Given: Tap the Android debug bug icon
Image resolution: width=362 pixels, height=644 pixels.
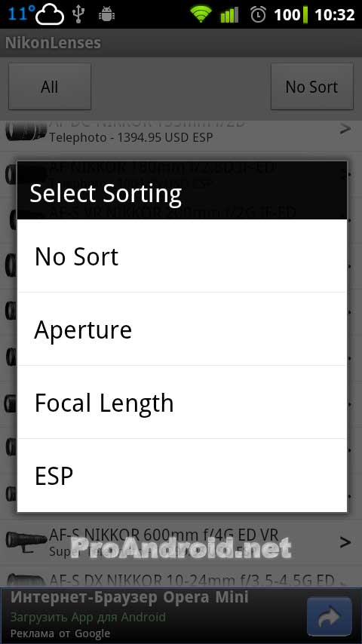Looking at the screenshot, I should pyautogui.click(x=107, y=15).
